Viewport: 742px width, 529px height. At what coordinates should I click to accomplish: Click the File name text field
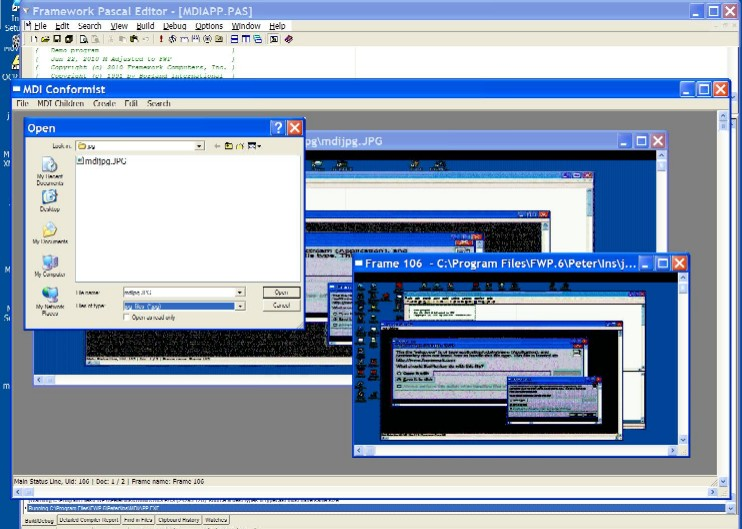tap(178, 293)
